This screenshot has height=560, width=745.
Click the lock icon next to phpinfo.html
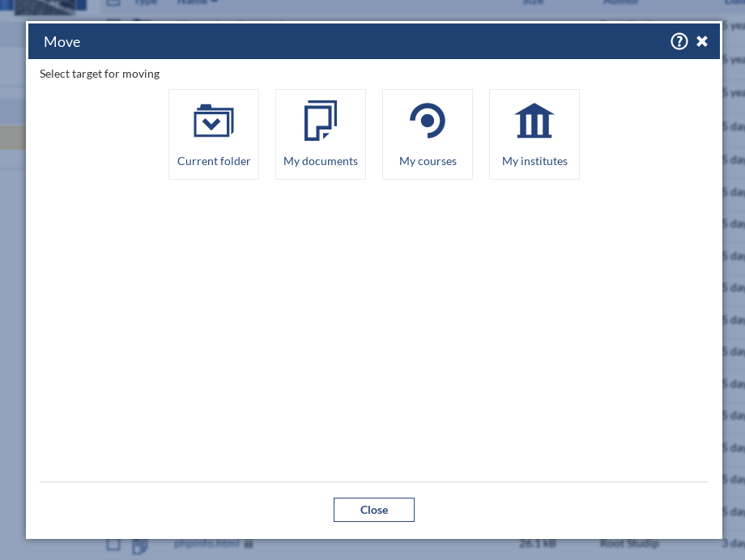[x=249, y=544]
